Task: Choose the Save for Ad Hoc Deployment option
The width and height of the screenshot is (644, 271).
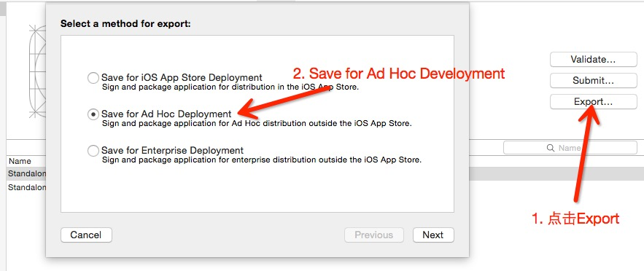Action: pyautogui.click(x=93, y=114)
